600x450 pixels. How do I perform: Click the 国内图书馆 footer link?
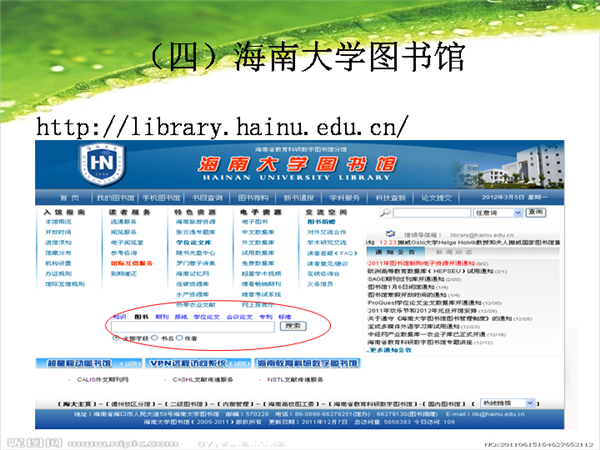444,404
